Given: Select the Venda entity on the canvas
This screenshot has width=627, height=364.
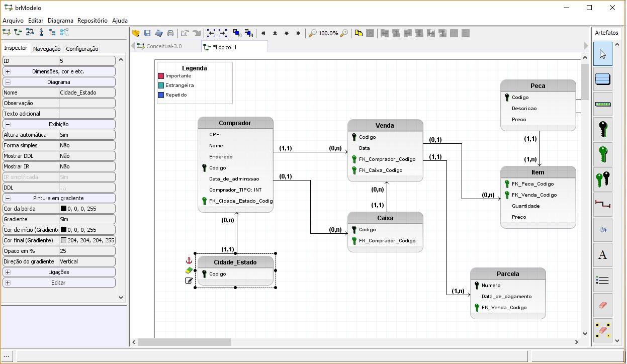Looking at the screenshot, I should click(x=385, y=125).
